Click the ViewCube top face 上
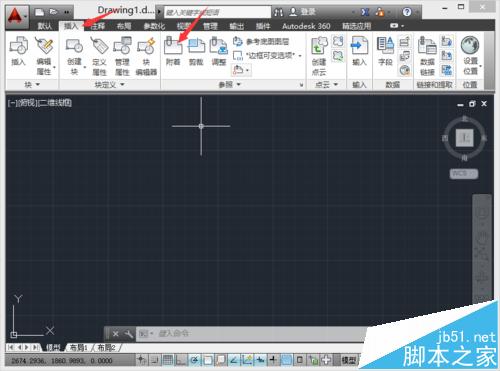 [465, 137]
